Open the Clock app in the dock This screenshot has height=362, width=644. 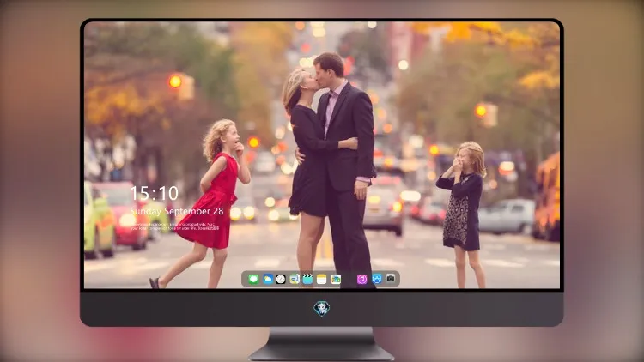click(x=281, y=279)
